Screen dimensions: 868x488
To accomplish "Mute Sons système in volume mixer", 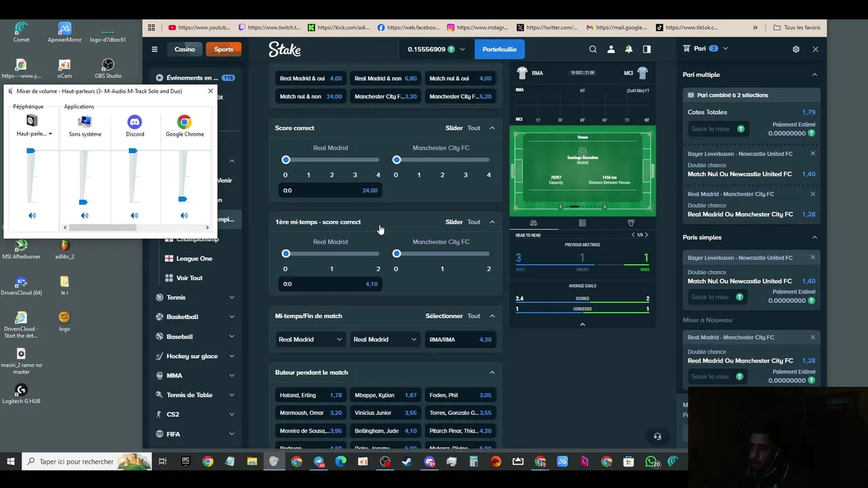I will (85, 216).
